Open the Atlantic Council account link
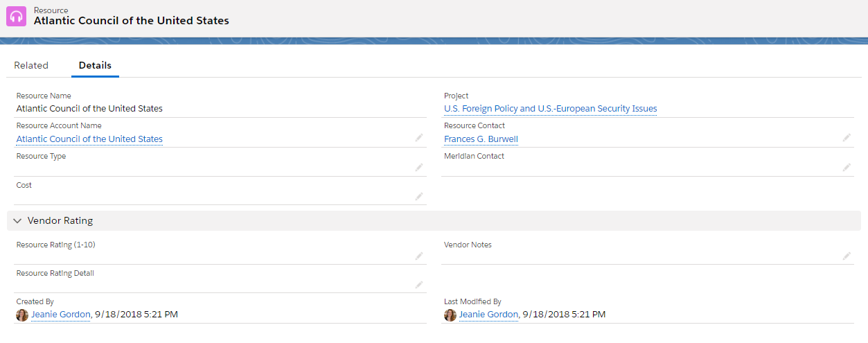The height and width of the screenshot is (343, 868). pyautogui.click(x=89, y=139)
